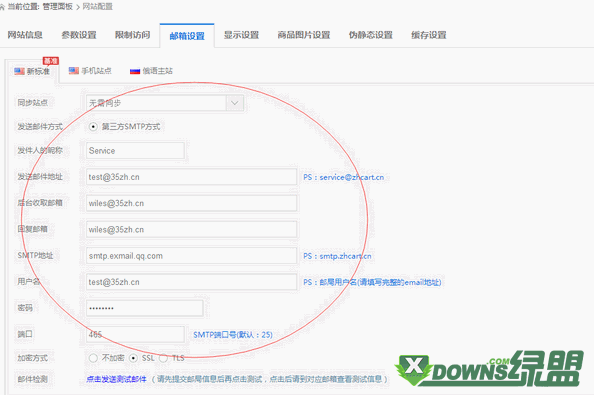The image size is (594, 395).
Task: Click the 后台收取邮箱 input field
Action: pos(192,203)
